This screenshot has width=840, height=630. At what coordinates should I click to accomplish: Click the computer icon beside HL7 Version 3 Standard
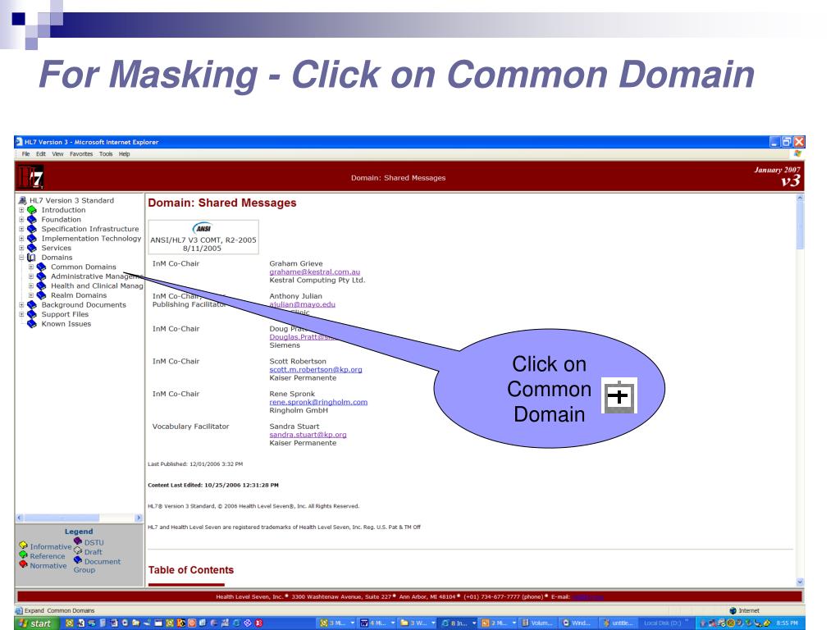coord(22,200)
